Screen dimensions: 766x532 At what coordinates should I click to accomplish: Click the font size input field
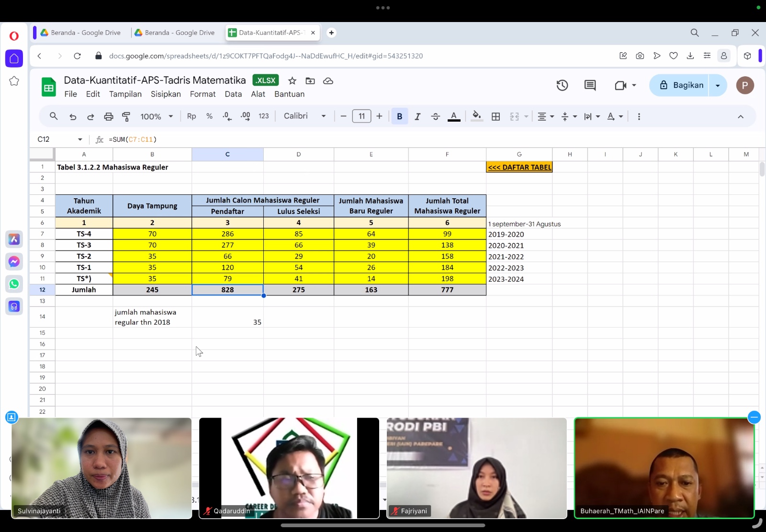361,116
